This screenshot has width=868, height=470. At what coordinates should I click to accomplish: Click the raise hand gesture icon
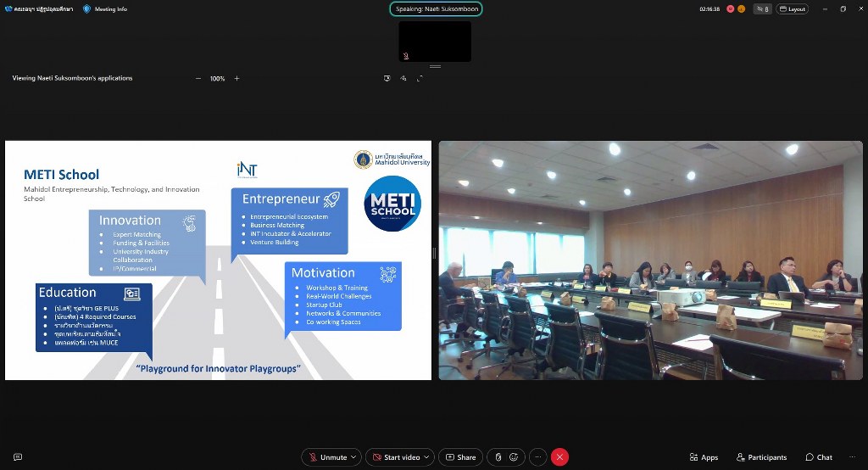click(x=498, y=457)
